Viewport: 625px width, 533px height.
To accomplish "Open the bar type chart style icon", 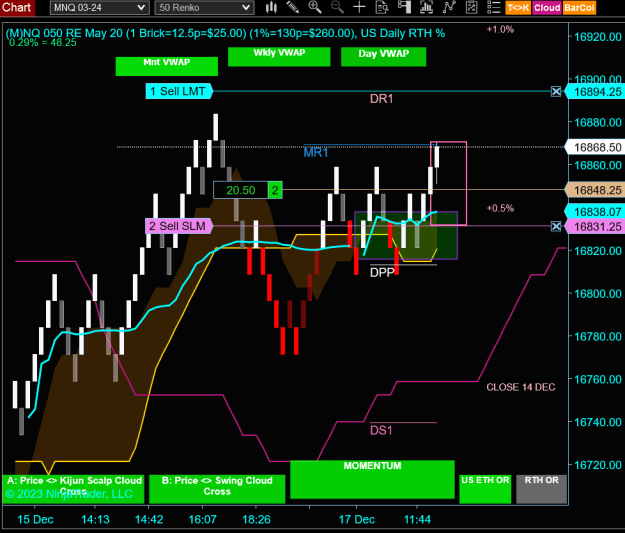I will point(271,7).
